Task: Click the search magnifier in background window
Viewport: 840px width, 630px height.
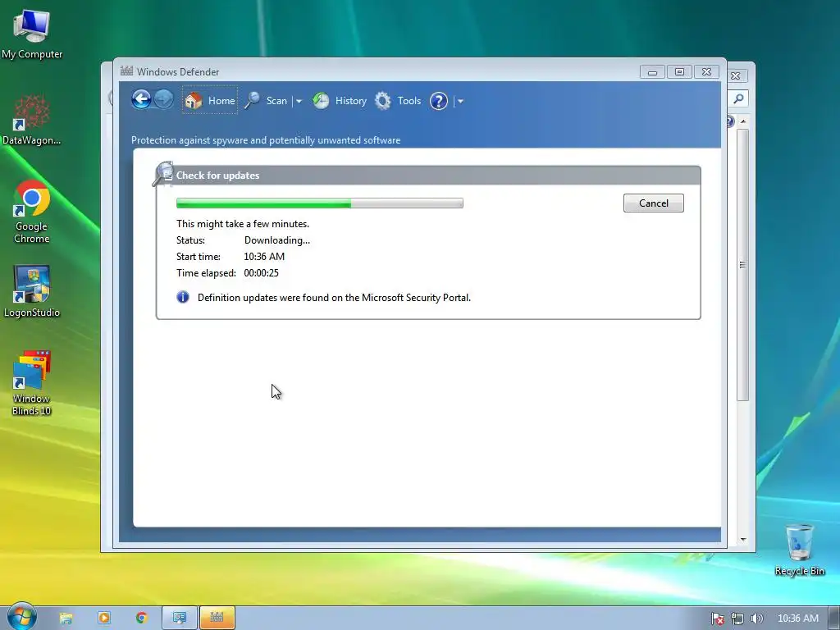Action: (x=739, y=98)
